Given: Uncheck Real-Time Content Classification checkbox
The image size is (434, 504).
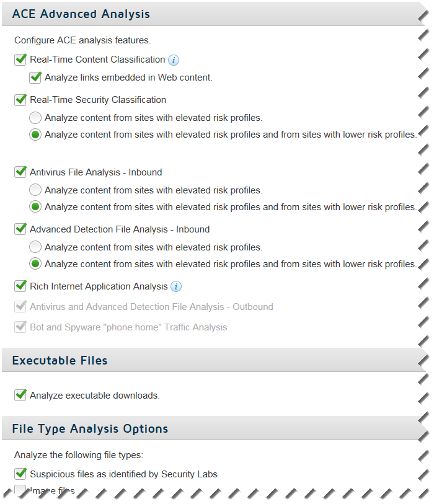Looking at the screenshot, I should click(x=20, y=60).
